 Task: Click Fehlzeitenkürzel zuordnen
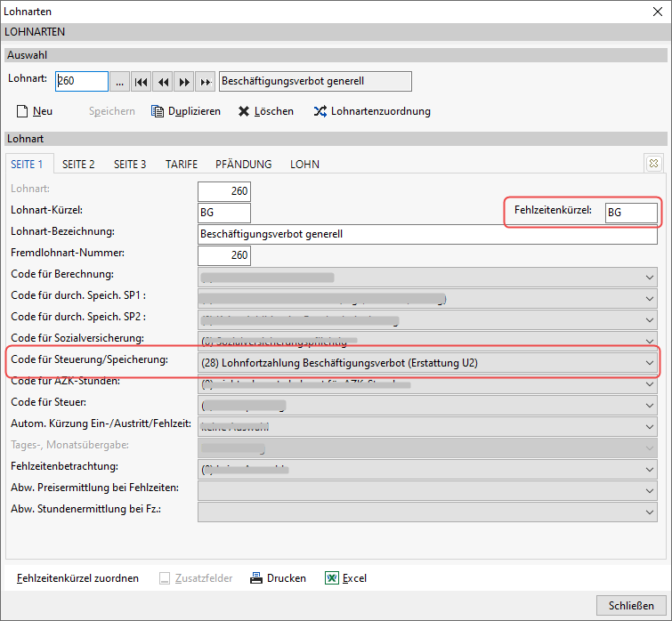[x=77, y=578]
